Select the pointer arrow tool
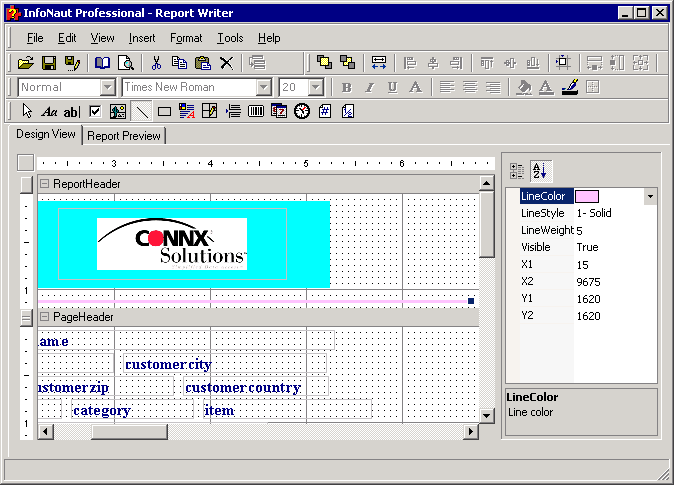The width and height of the screenshot is (674, 485). [x=27, y=111]
